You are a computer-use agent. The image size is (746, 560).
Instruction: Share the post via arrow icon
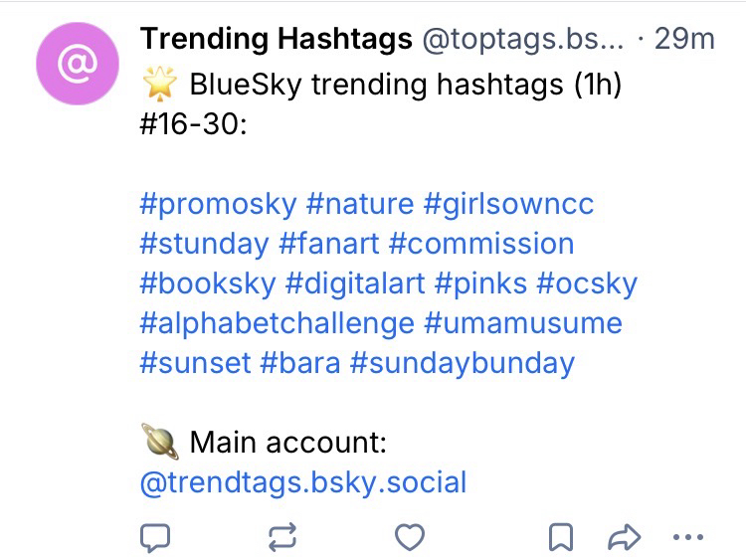click(623, 538)
